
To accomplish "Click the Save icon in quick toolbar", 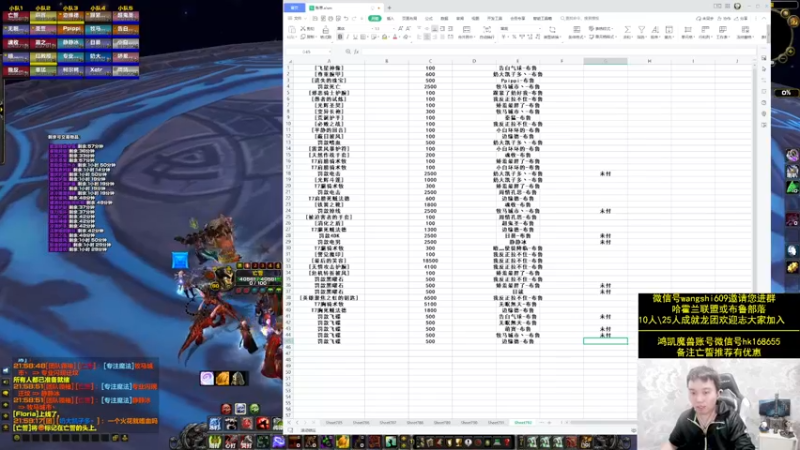I will 315,19.
